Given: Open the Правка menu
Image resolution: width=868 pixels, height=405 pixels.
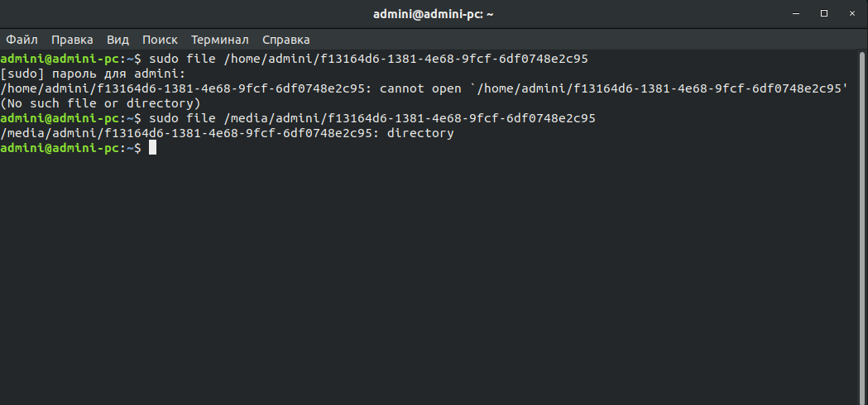Looking at the screenshot, I should pyautogui.click(x=72, y=40).
